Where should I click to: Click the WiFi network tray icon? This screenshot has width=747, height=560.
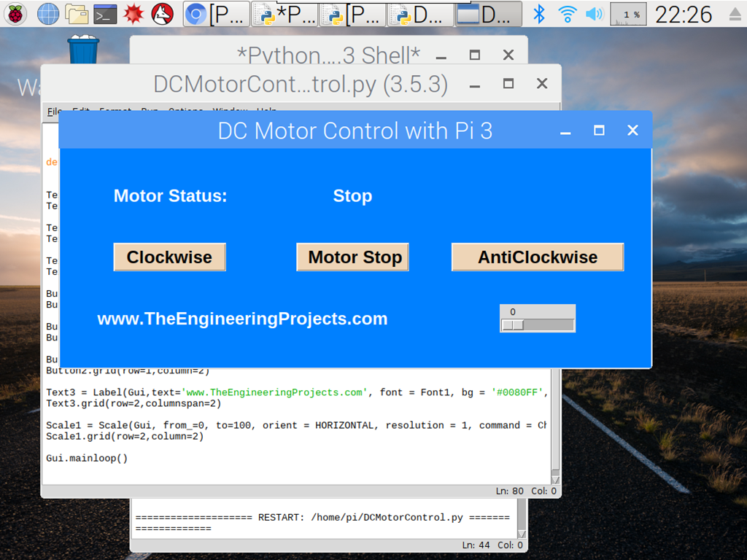[568, 12]
